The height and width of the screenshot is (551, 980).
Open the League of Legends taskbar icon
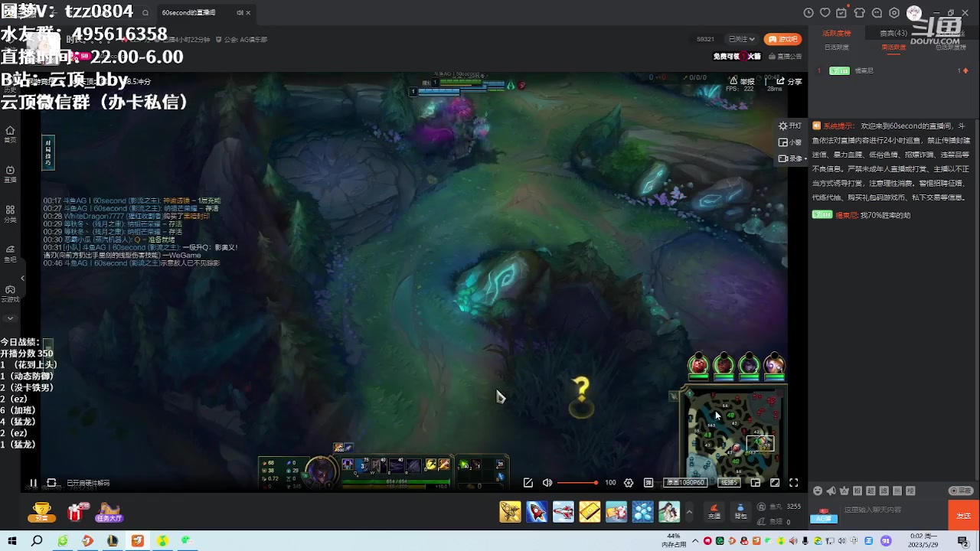pyautogui.click(x=113, y=541)
